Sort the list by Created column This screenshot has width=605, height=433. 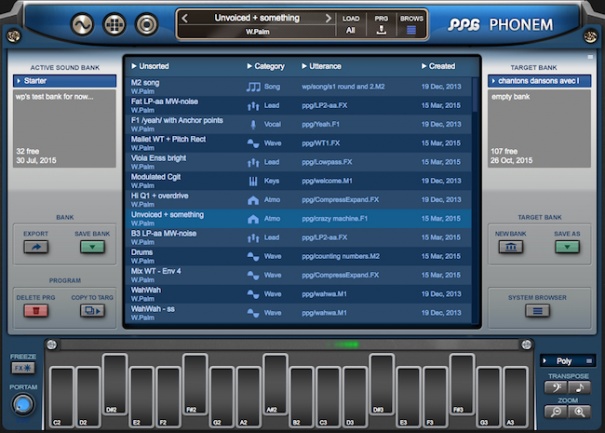tap(439, 66)
